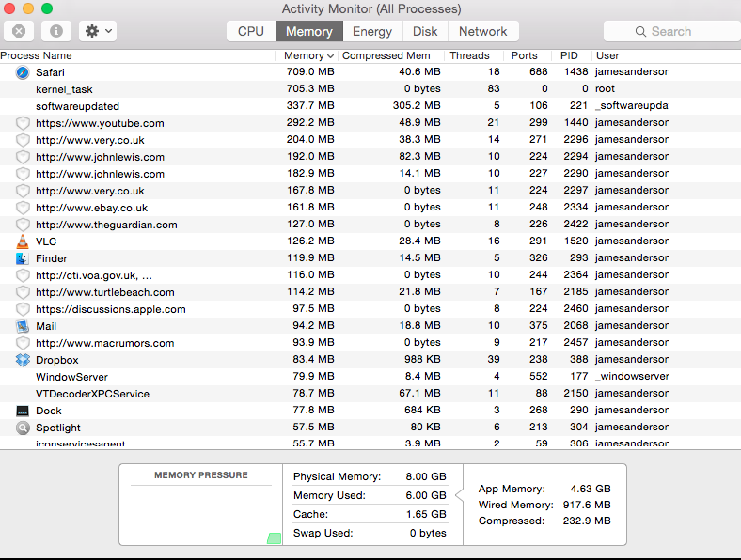Image resolution: width=741 pixels, height=560 pixels.
Task: Click shield icon for youtube.com process
Action: (x=23, y=123)
